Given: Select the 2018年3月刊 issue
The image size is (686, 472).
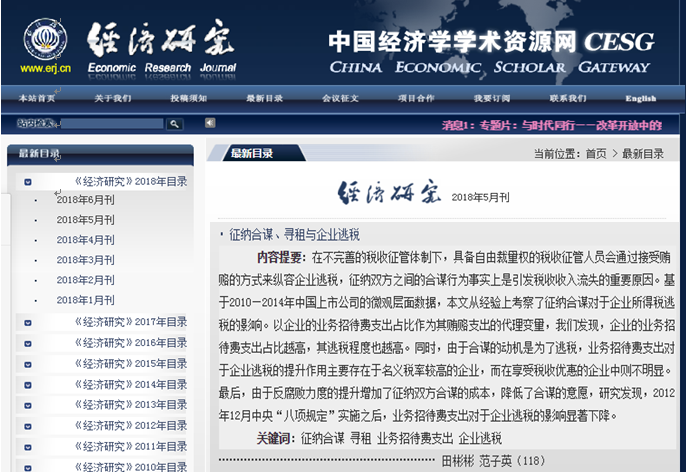Looking at the screenshot, I should point(85,260).
